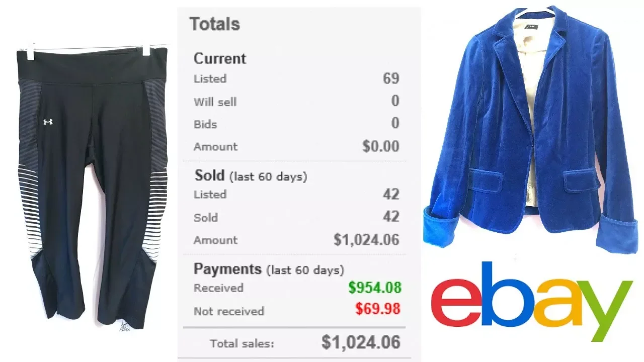Screen dimensions: 644x362
Task: Click the eBay logo
Action: 532,301
